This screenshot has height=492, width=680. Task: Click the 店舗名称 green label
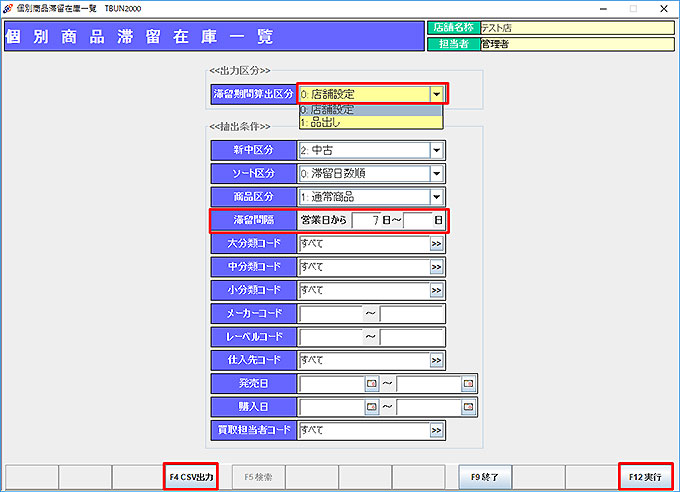(x=454, y=28)
